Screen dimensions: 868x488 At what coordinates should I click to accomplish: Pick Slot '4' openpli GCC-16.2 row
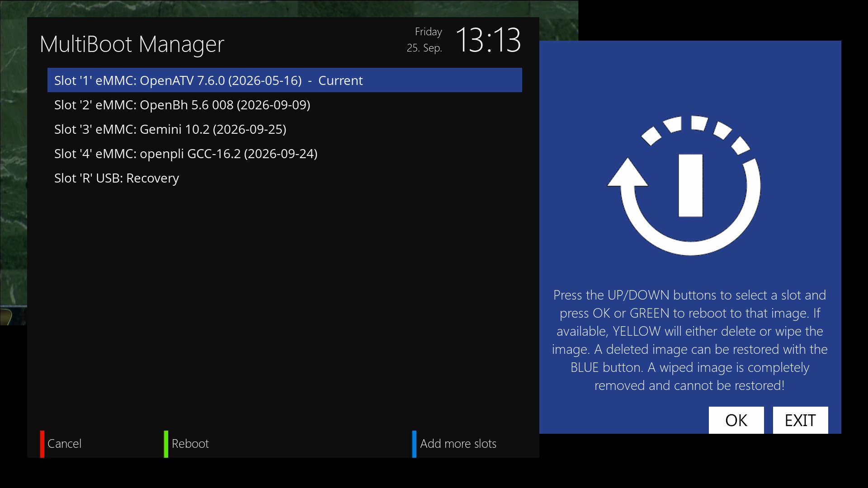pos(285,154)
